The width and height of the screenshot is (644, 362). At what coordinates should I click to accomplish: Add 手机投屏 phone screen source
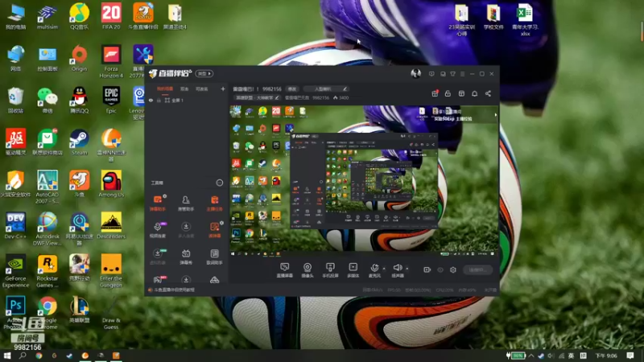[330, 270]
